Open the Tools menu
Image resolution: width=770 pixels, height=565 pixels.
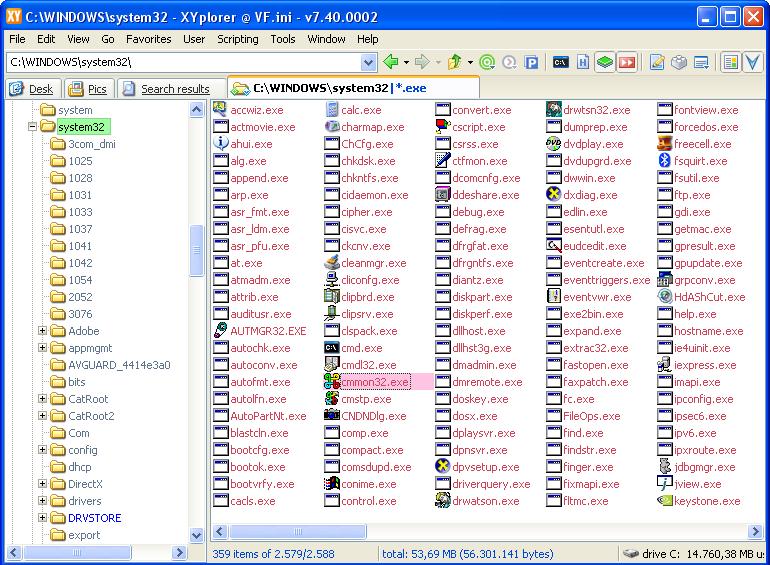283,39
